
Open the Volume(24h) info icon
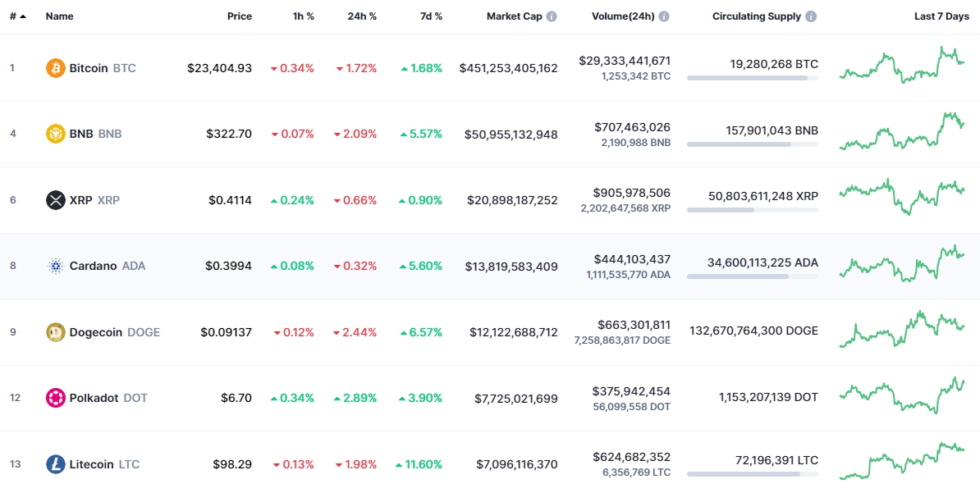(664, 17)
